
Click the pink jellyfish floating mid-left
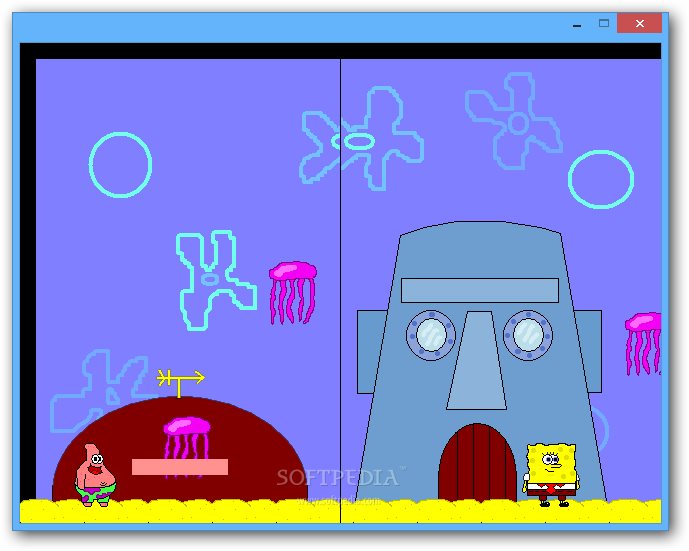coord(293,293)
